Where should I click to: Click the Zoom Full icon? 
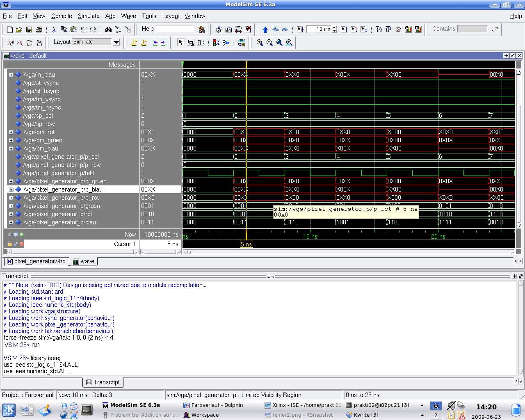point(279,43)
